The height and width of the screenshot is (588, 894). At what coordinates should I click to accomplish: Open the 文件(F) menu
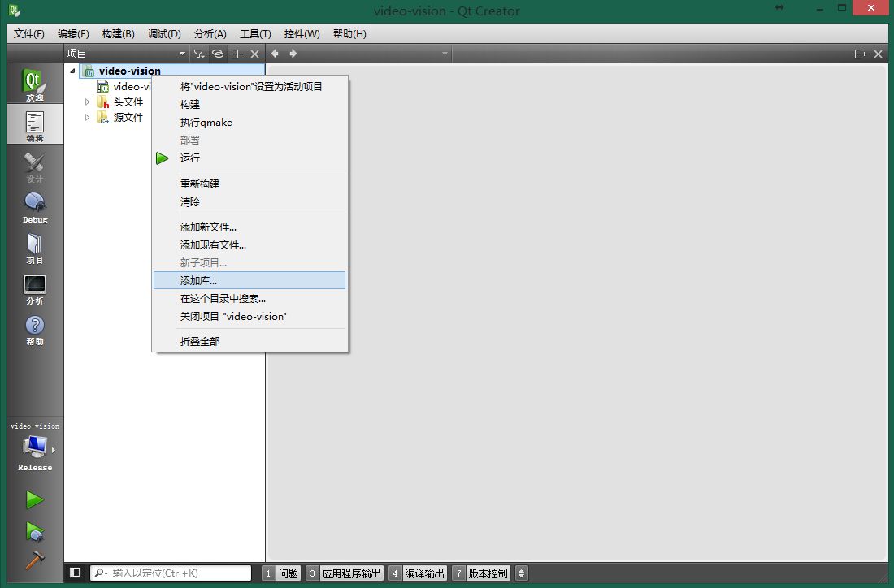28,33
